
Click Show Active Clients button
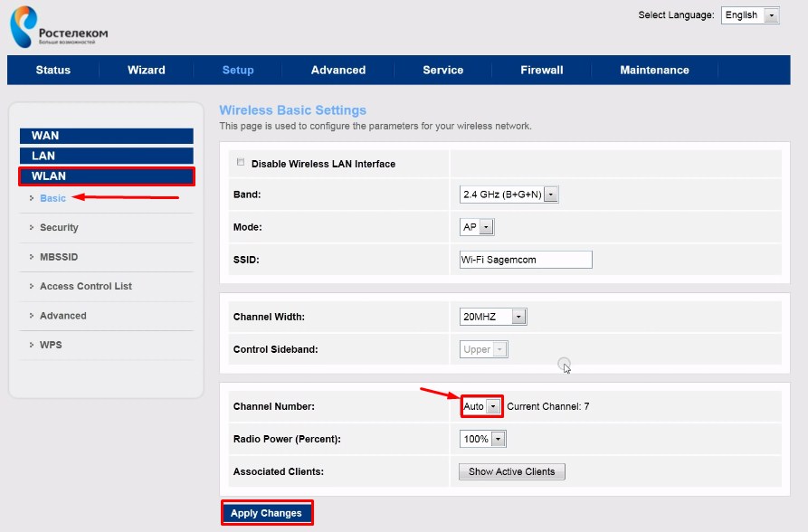(512, 471)
